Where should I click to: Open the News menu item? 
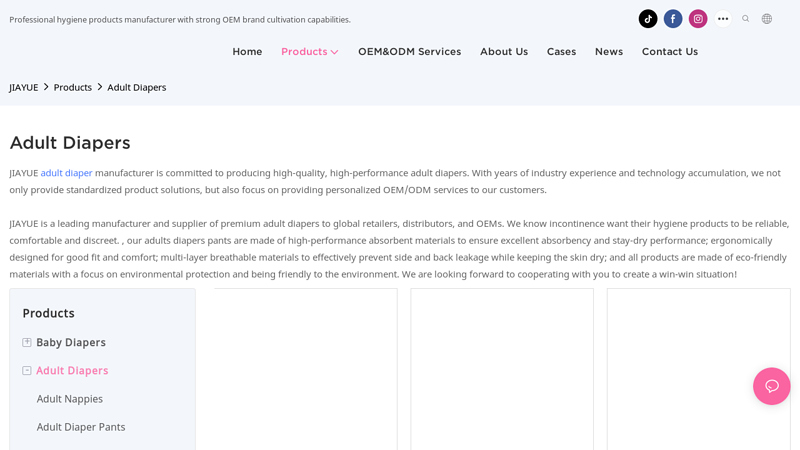pyautogui.click(x=609, y=52)
